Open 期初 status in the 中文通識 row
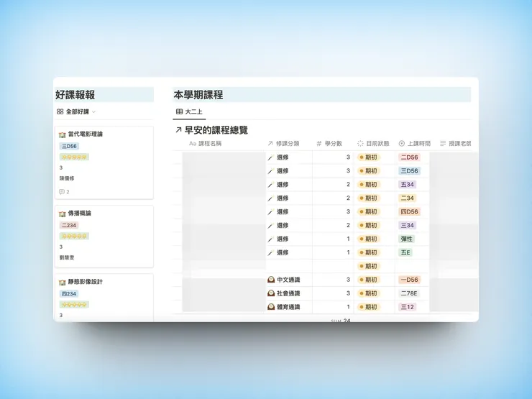The height and width of the screenshot is (399, 532). point(369,280)
